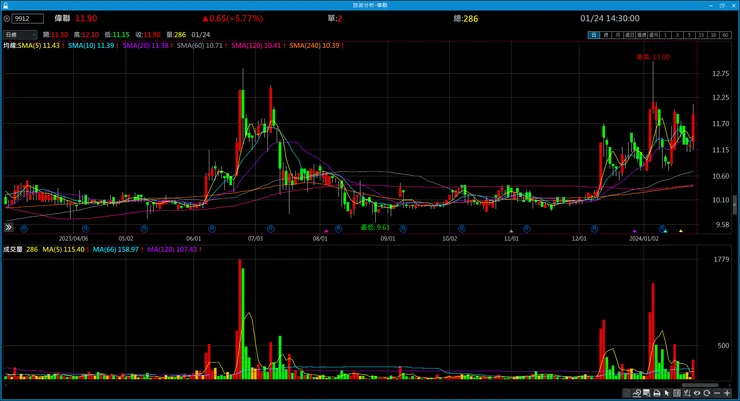Image resolution: width=740 pixels, height=401 pixels.
Task: Click the round plus icon beside stock code
Action: point(7,19)
